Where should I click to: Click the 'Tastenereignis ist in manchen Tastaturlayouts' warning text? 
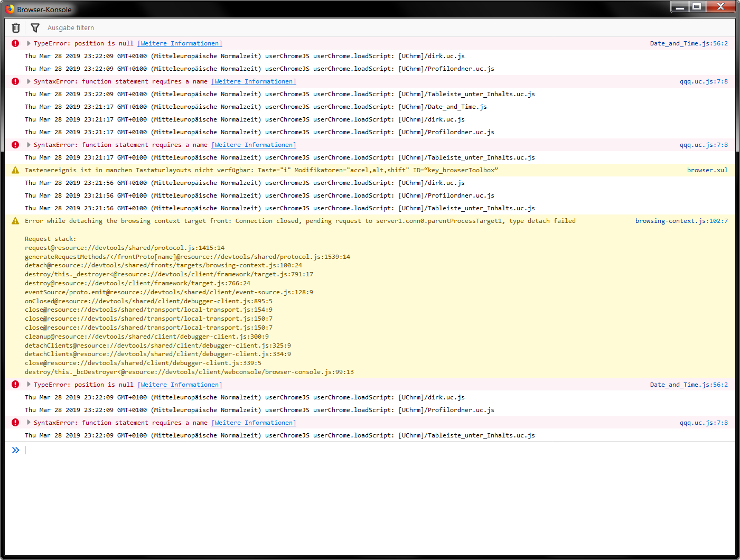pos(261,170)
